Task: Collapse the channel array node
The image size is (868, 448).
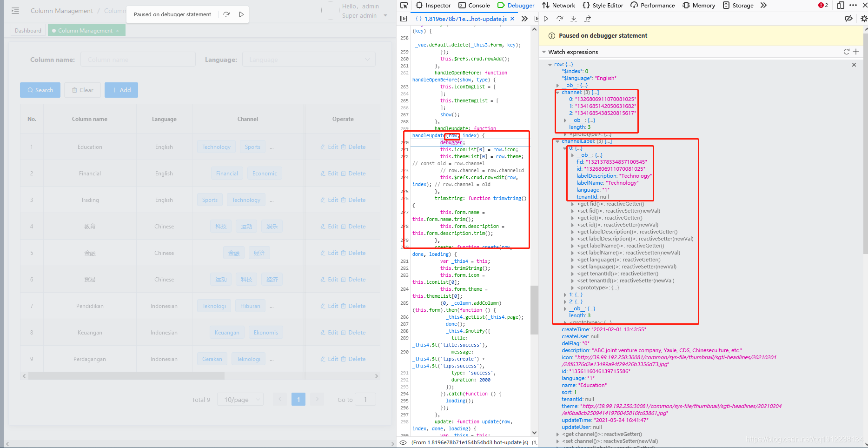Action: pos(558,92)
